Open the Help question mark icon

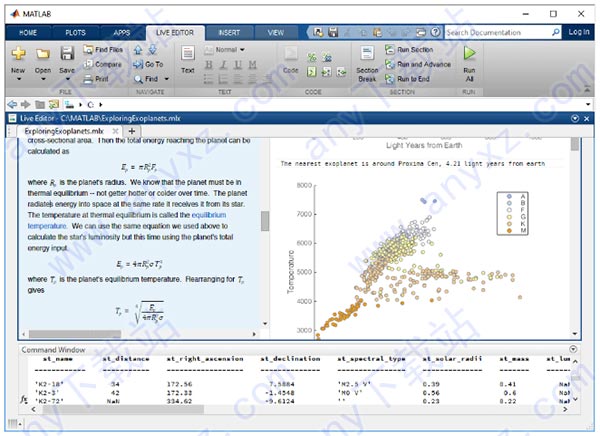435,32
